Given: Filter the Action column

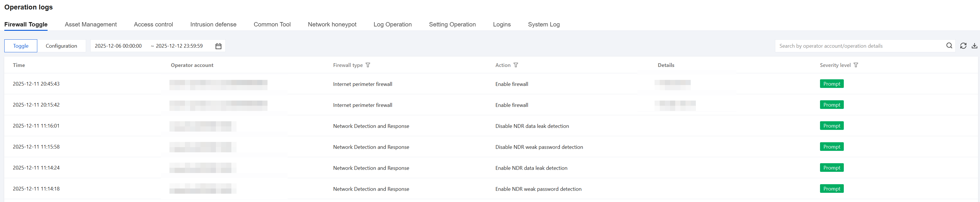Looking at the screenshot, I should [516, 65].
